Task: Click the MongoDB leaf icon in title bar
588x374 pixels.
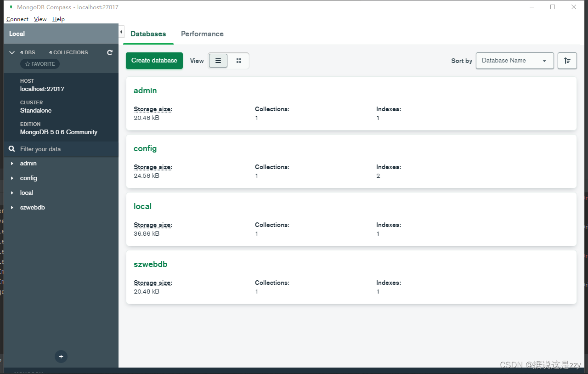Action: point(11,7)
